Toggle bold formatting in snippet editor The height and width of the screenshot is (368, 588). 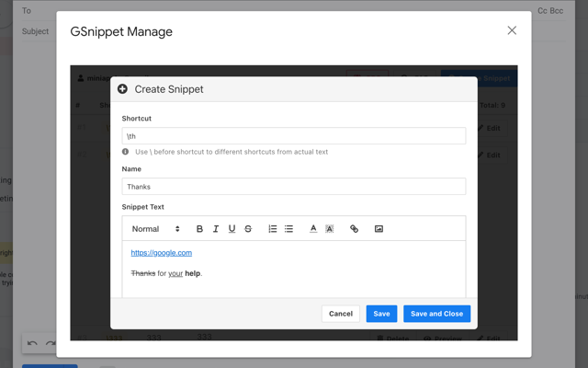(x=199, y=229)
